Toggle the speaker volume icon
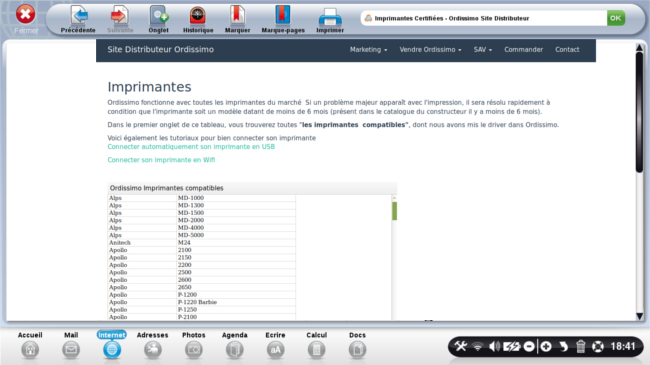The height and width of the screenshot is (365, 650). (494, 346)
